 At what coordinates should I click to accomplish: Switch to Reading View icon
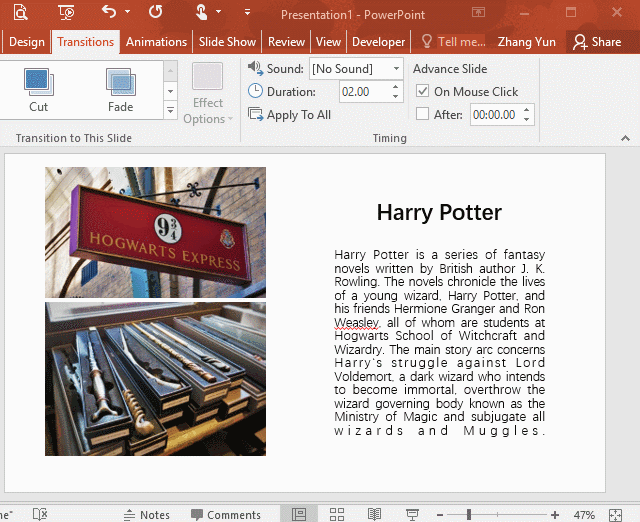pyautogui.click(x=374, y=514)
